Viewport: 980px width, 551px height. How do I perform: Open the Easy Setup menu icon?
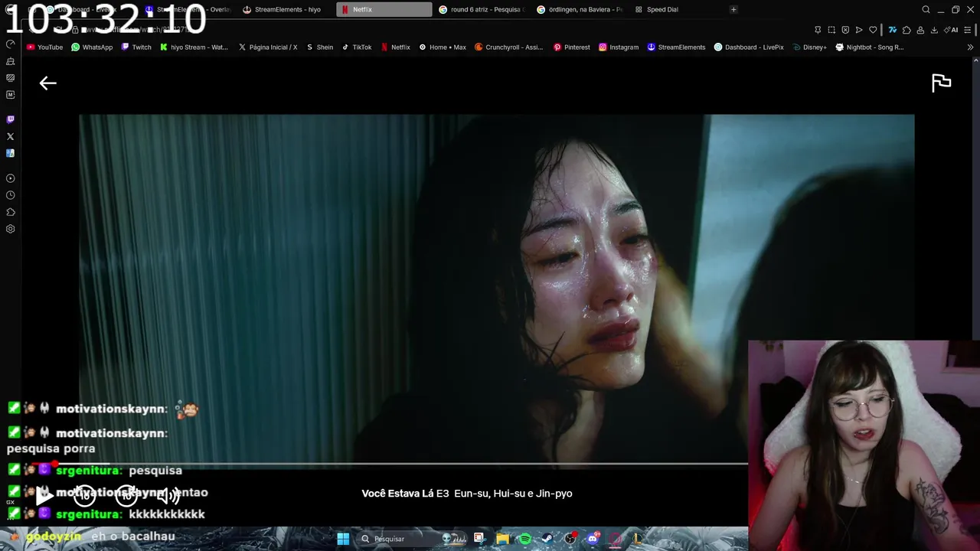967,30
